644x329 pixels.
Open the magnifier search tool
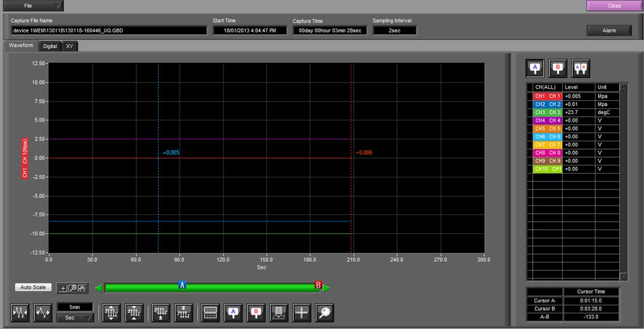(x=324, y=313)
